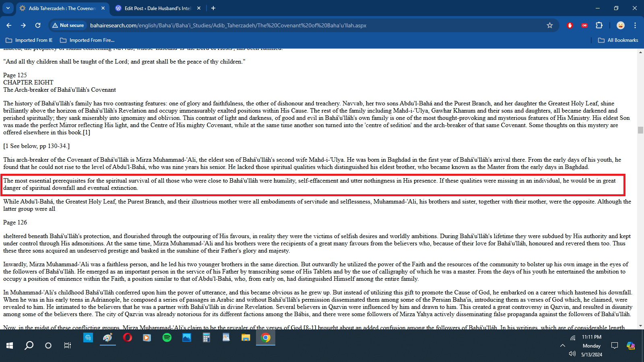Click the red infinity extension icon

(x=584, y=25)
